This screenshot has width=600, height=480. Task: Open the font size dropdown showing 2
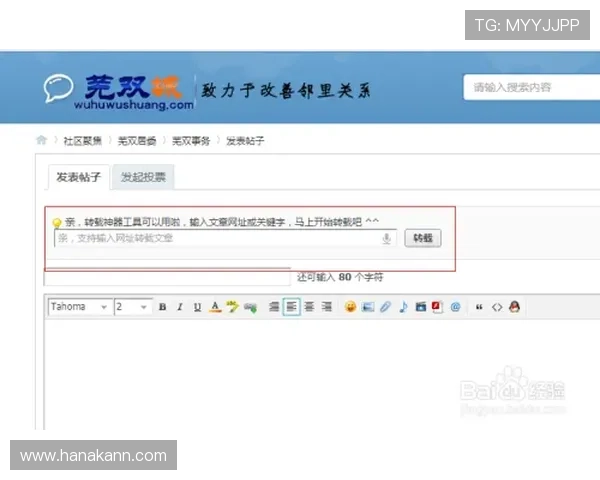coord(132,307)
